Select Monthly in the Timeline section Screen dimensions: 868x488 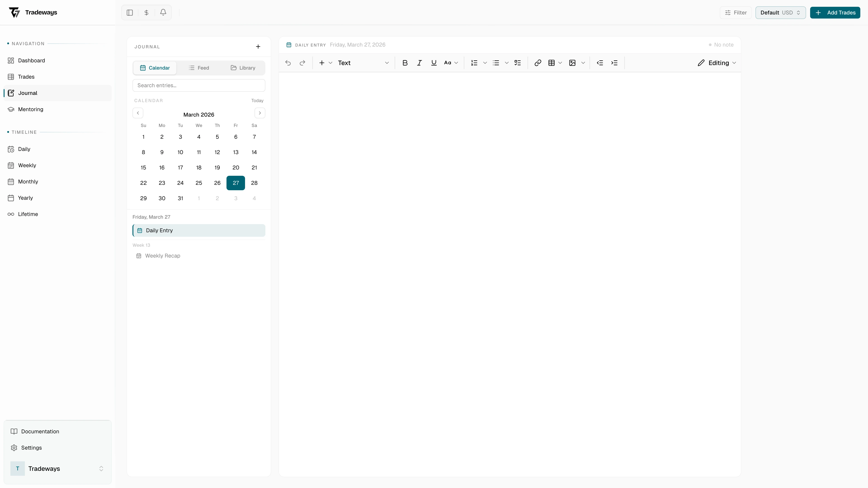click(28, 181)
